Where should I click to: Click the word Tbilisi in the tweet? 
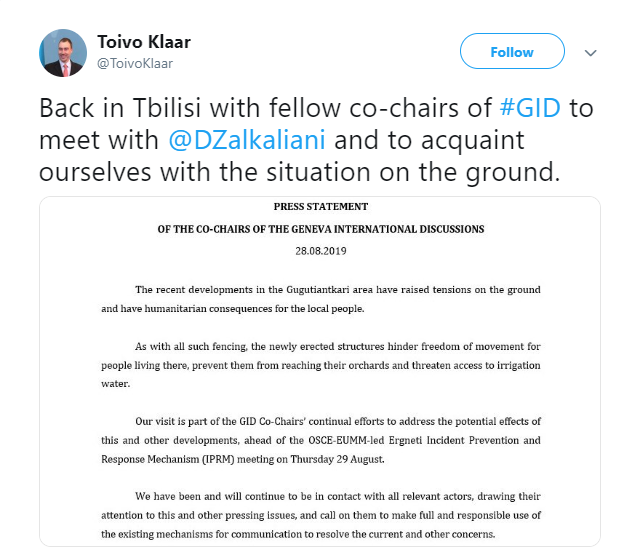(x=207, y=109)
